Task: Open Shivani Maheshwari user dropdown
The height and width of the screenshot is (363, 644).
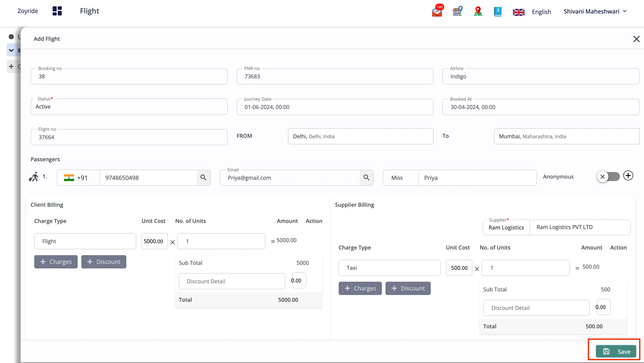Action: pos(595,11)
